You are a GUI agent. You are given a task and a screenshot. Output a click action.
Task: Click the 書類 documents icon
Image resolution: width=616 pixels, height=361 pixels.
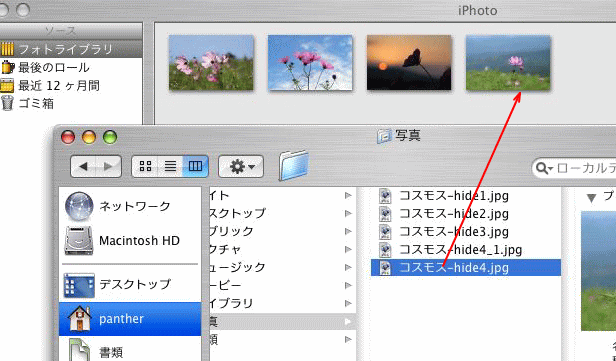click(80, 351)
